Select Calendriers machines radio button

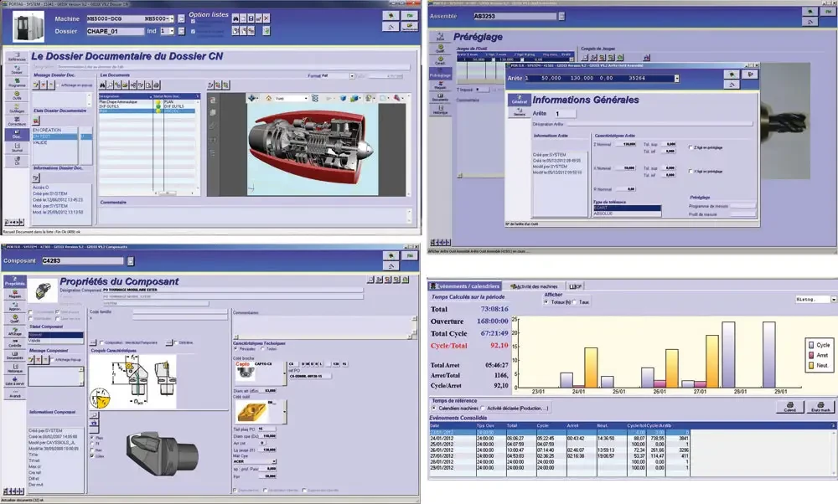(x=434, y=409)
